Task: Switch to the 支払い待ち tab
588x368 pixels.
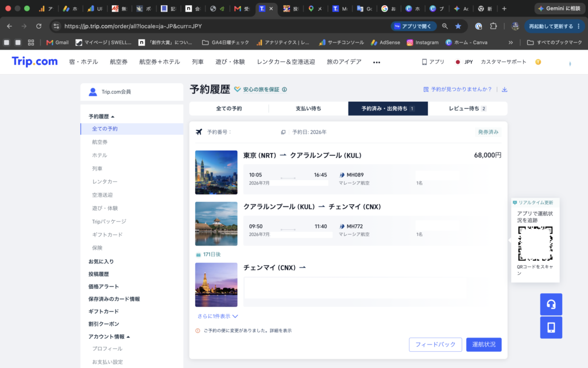Action: pyautogui.click(x=308, y=109)
